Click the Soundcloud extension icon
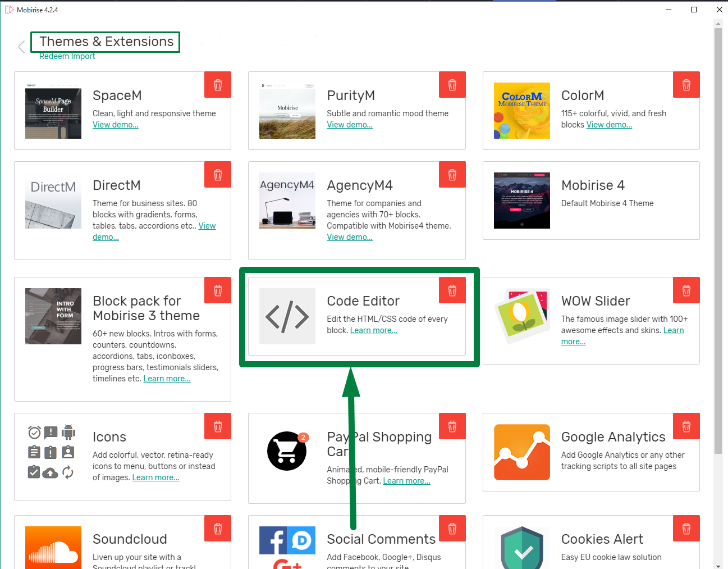 (x=53, y=548)
